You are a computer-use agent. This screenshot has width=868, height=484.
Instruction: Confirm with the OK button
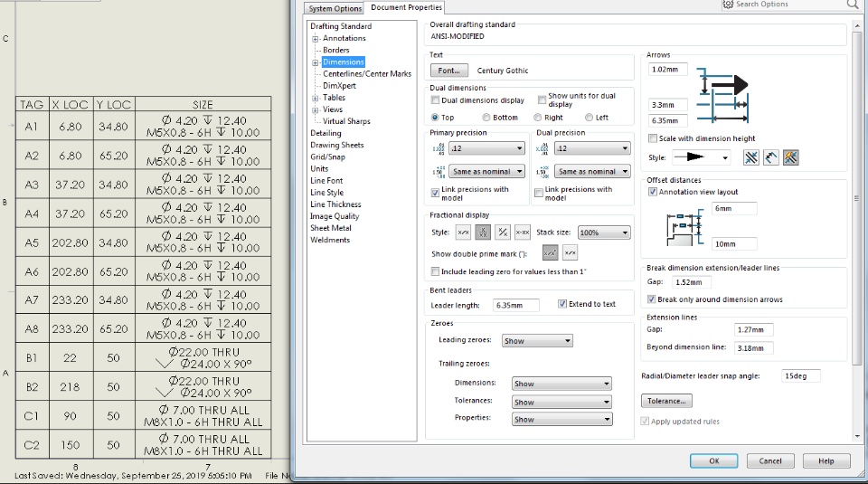[x=714, y=460]
